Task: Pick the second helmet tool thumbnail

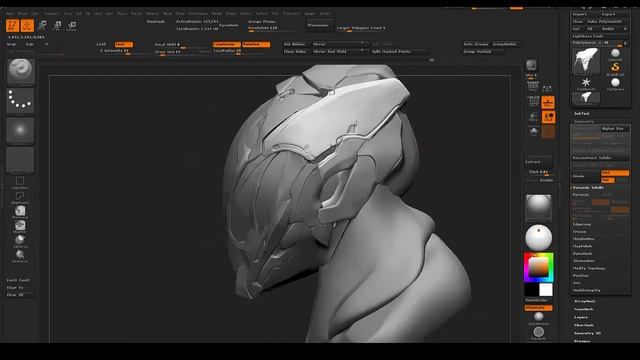Action: (x=586, y=98)
